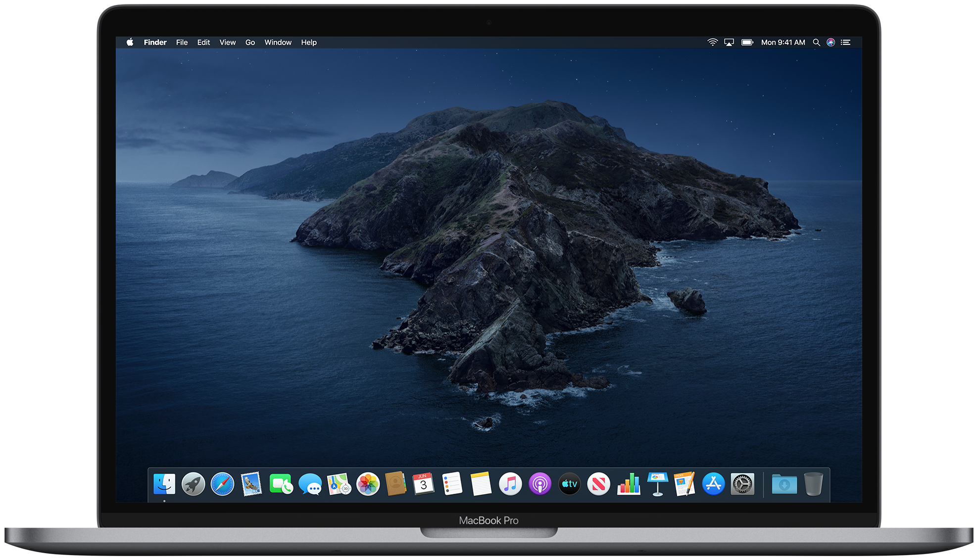Viewport: 977px width, 560px height.
Task: Open System Preferences gear in Dock
Action: [x=743, y=484]
